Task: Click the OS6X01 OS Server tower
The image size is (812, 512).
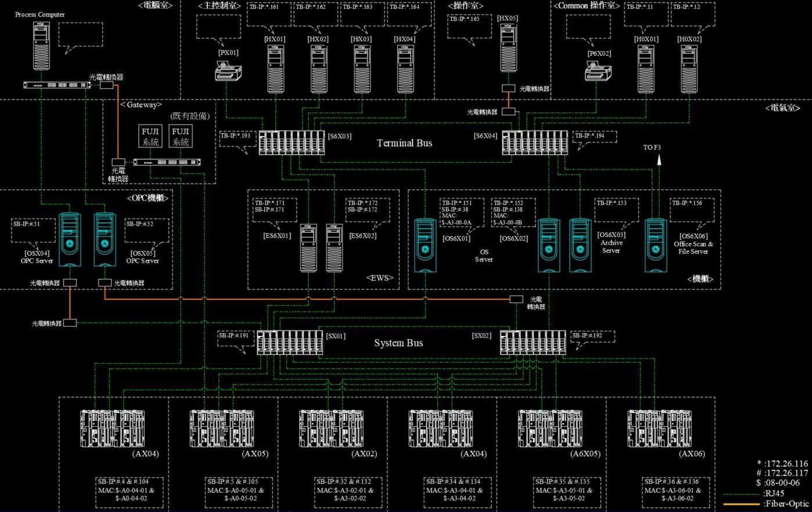Action: [x=426, y=245]
